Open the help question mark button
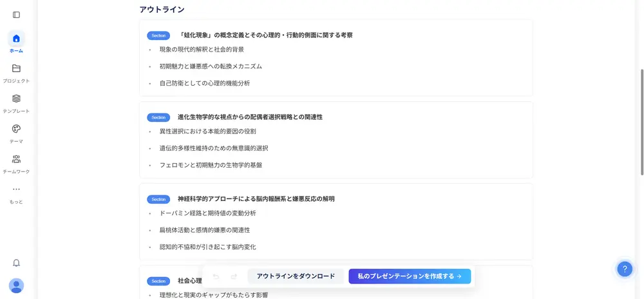 click(625, 269)
